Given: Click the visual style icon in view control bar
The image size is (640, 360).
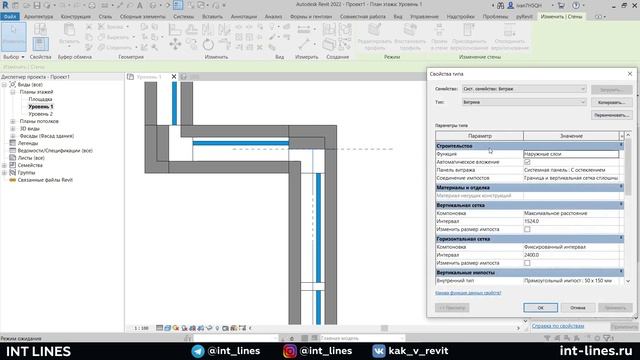Looking at the screenshot, I should 167,328.
